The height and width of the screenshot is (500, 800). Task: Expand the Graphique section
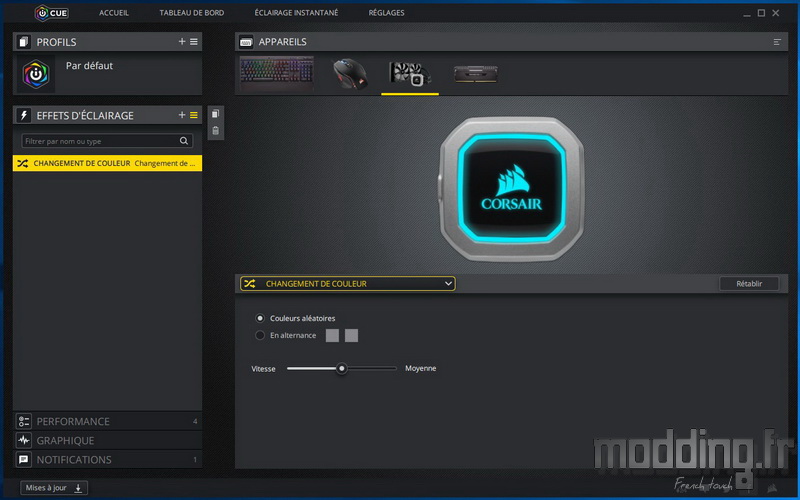pyautogui.click(x=107, y=440)
